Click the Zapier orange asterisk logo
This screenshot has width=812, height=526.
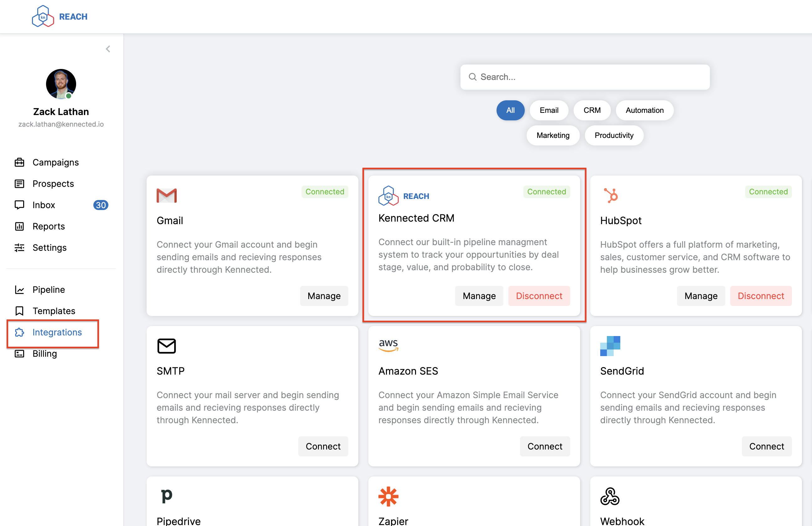388,496
